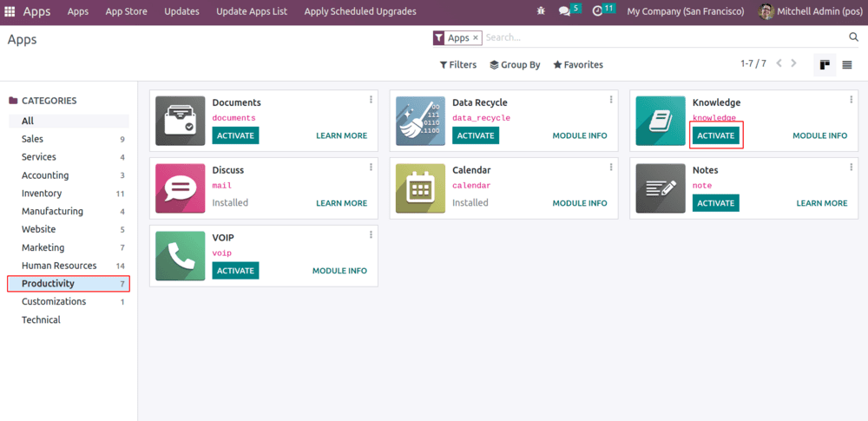Open the Update Apps List menu
Viewport: 868px width, 421px height.
pos(253,11)
